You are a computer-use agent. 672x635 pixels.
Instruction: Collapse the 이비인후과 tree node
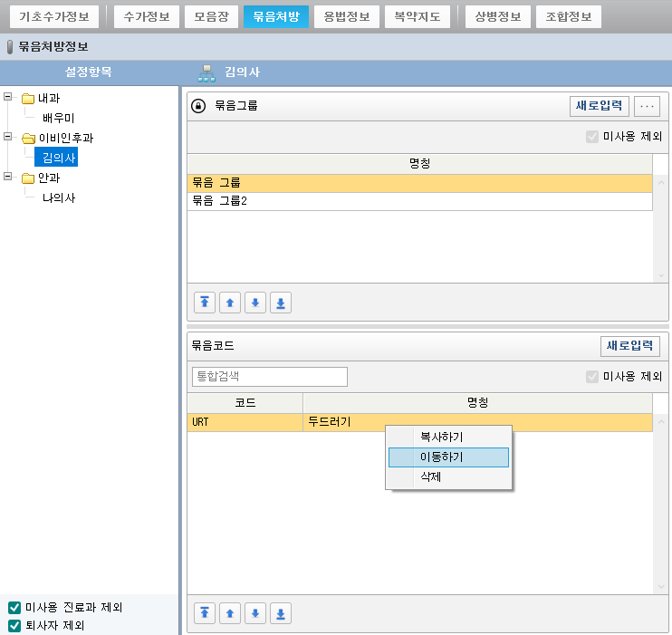point(9,138)
